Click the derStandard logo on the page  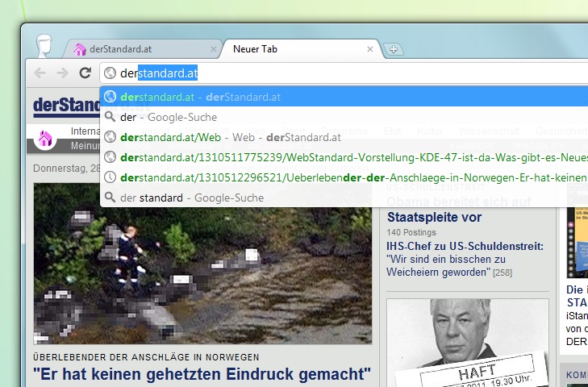(67, 107)
